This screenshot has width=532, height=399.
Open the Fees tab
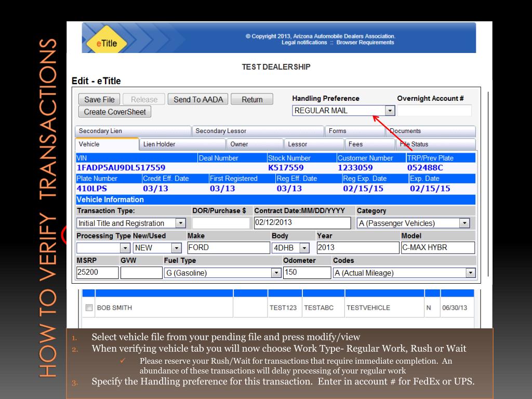point(370,144)
